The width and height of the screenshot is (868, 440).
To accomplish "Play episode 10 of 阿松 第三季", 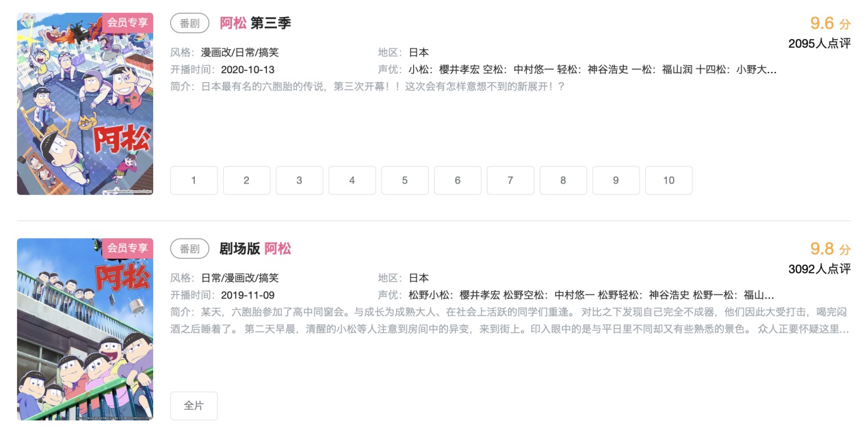I will [669, 181].
